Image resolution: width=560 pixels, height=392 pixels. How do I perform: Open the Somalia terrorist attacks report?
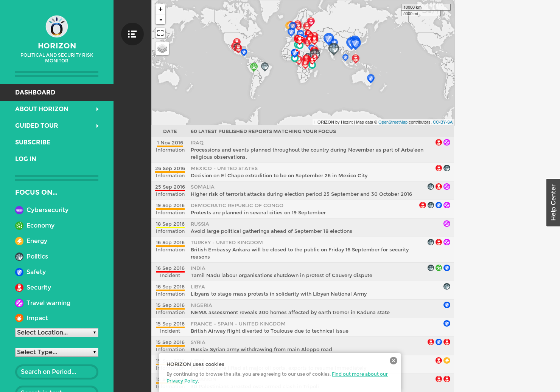(x=301, y=194)
